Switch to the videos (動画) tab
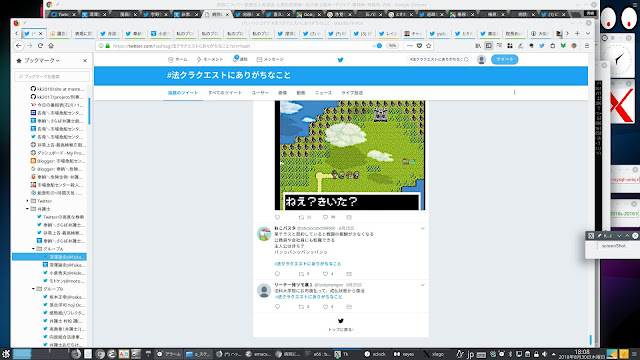 301,93
